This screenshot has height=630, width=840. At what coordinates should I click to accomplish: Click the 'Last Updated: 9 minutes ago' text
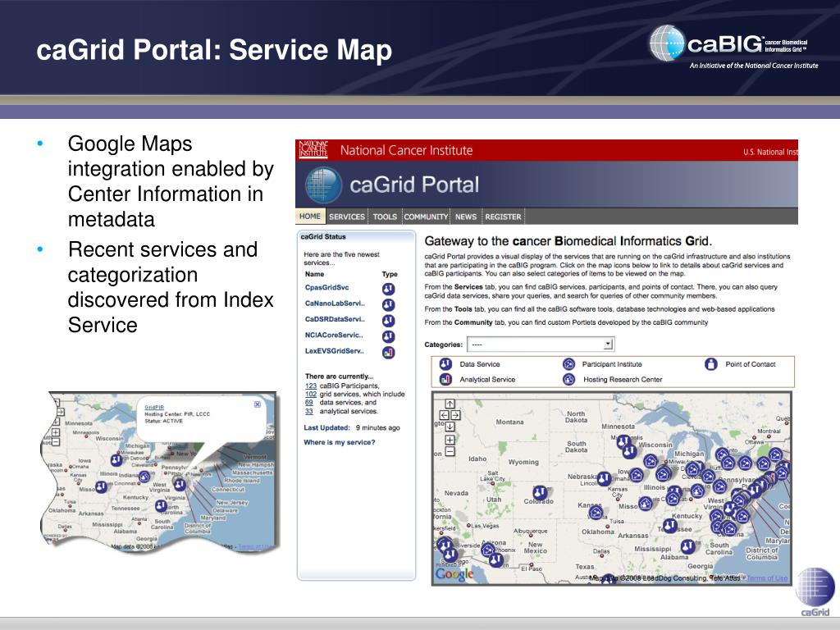click(351, 428)
